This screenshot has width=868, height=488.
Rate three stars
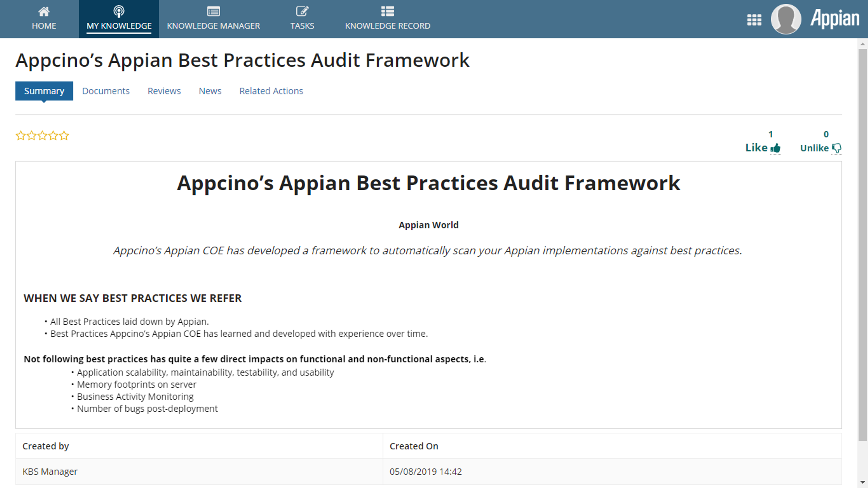[x=42, y=135]
